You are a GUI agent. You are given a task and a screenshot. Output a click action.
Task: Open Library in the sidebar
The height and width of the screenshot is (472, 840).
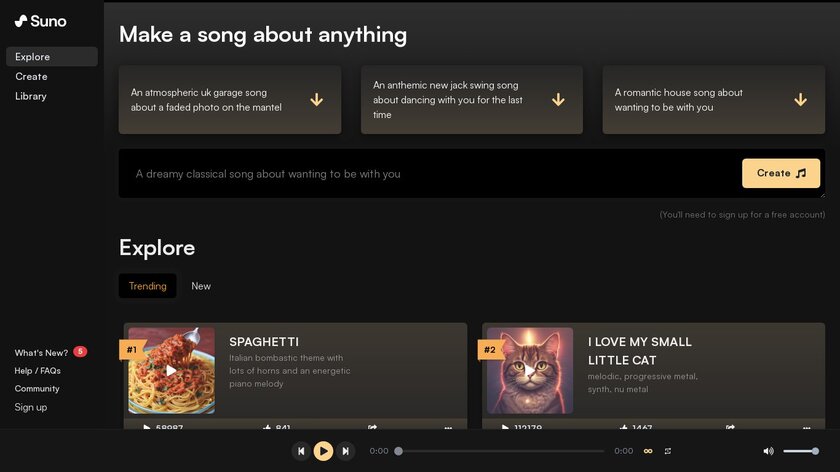tap(31, 96)
